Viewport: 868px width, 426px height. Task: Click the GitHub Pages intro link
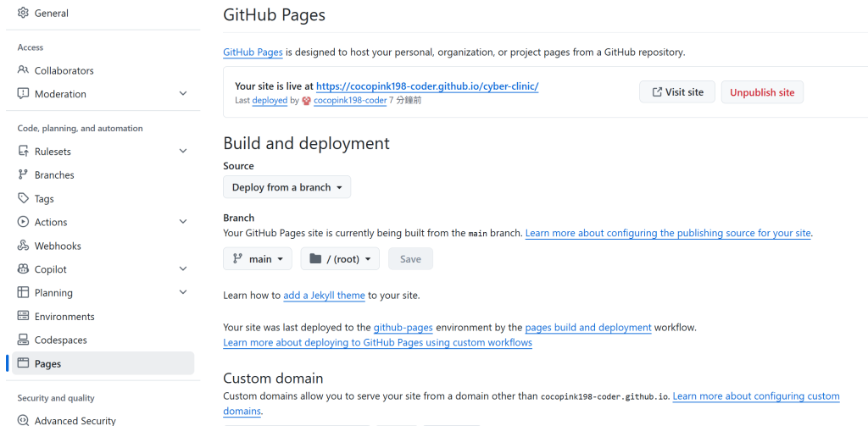tap(253, 53)
